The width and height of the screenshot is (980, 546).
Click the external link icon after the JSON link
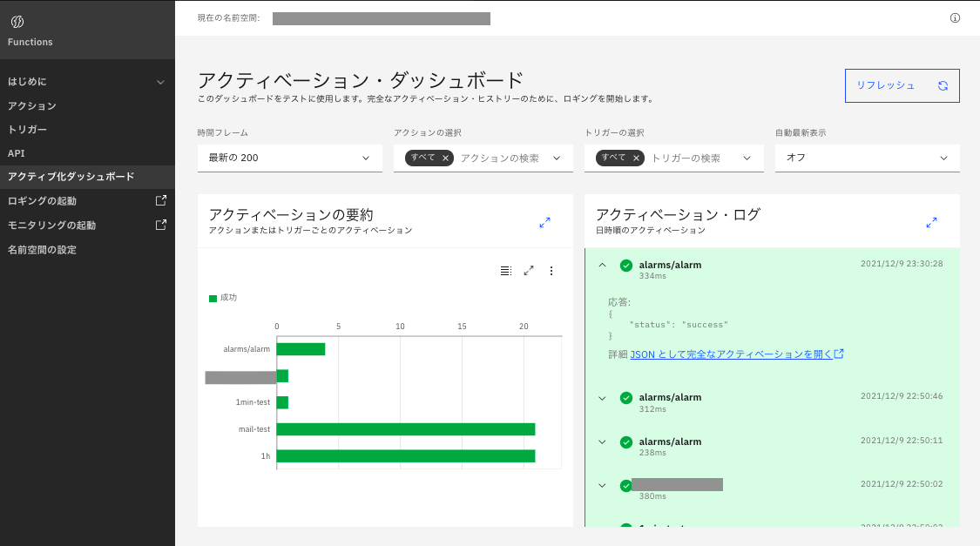(840, 354)
